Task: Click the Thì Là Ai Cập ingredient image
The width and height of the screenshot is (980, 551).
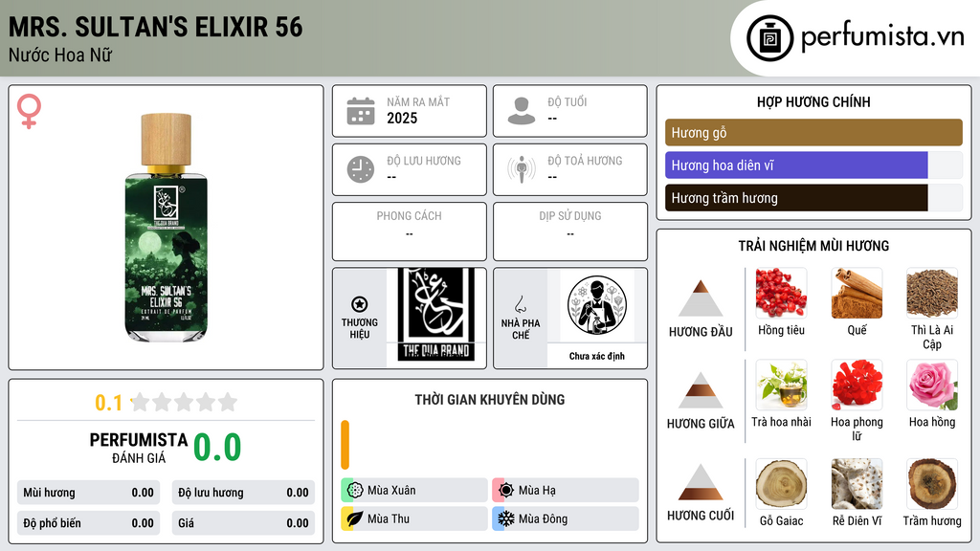Action: coord(932,293)
